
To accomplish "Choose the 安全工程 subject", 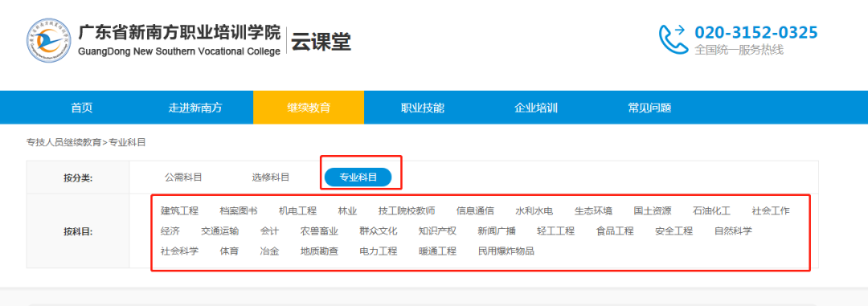I will point(674,231).
